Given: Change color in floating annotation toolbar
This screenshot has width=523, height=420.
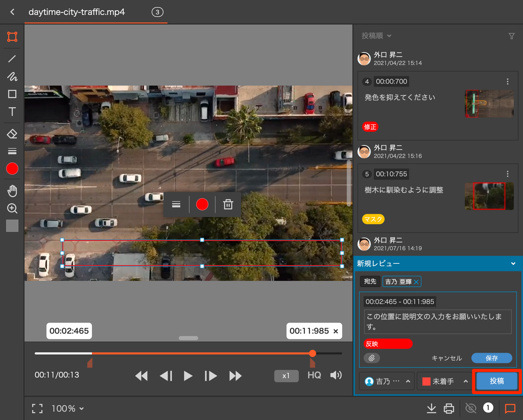Looking at the screenshot, I should [202, 204].
